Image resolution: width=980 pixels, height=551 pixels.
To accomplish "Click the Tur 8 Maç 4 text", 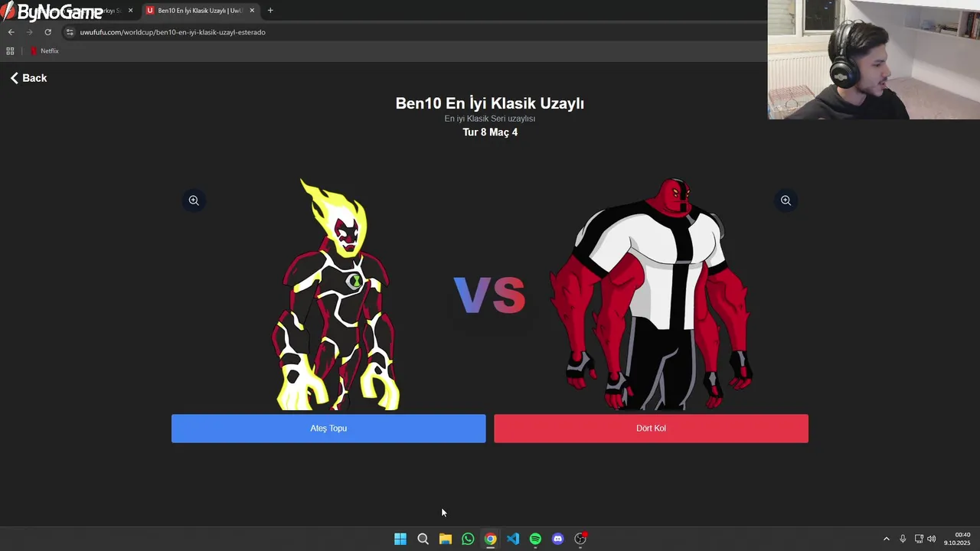I will (x=490, y=132).
